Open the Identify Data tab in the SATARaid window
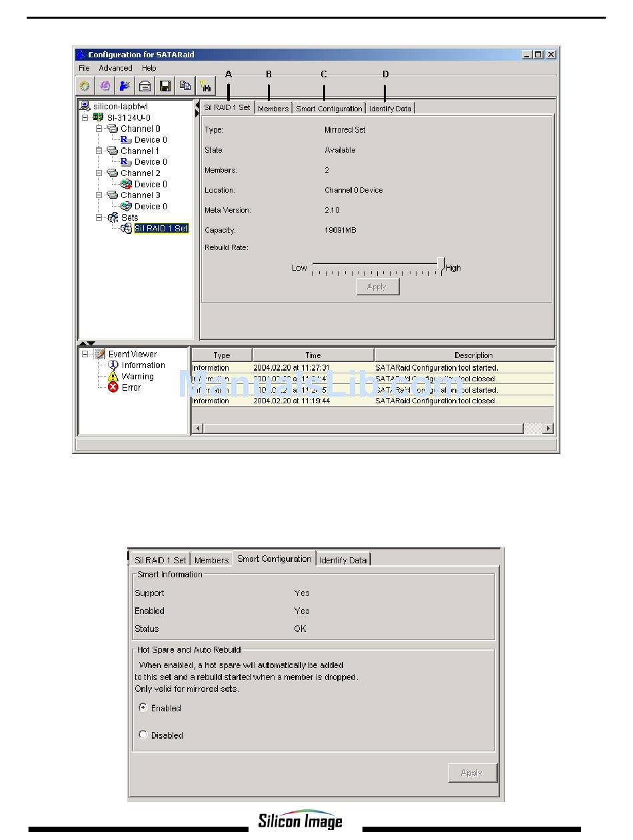The width and height of the screenshot is (633, 840). (x=390, y=109)
